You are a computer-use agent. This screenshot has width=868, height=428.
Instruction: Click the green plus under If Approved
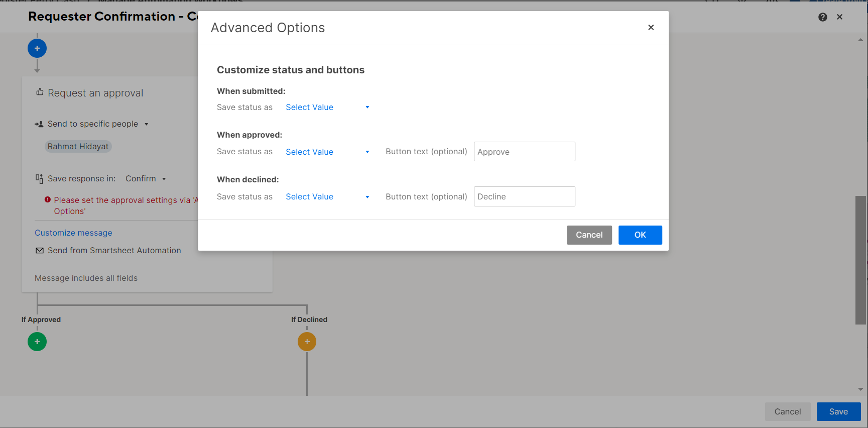(x=37, y=342)
